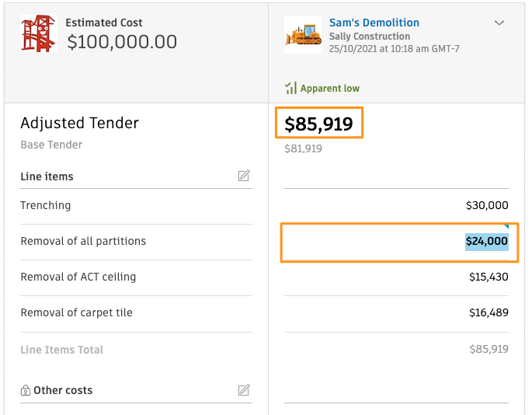
Task: Click the Apparent low bar chart icon
Action: (290, 88)
